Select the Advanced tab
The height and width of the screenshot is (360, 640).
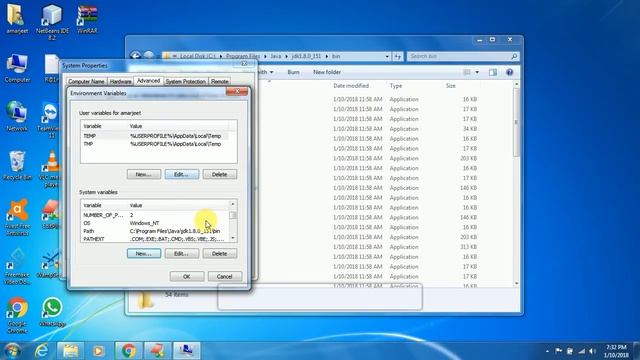(148, 80)
